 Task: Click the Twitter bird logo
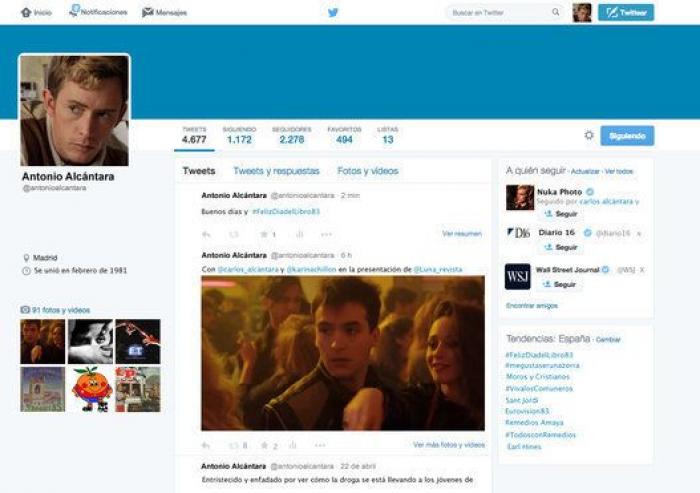(x=333, y=13)
